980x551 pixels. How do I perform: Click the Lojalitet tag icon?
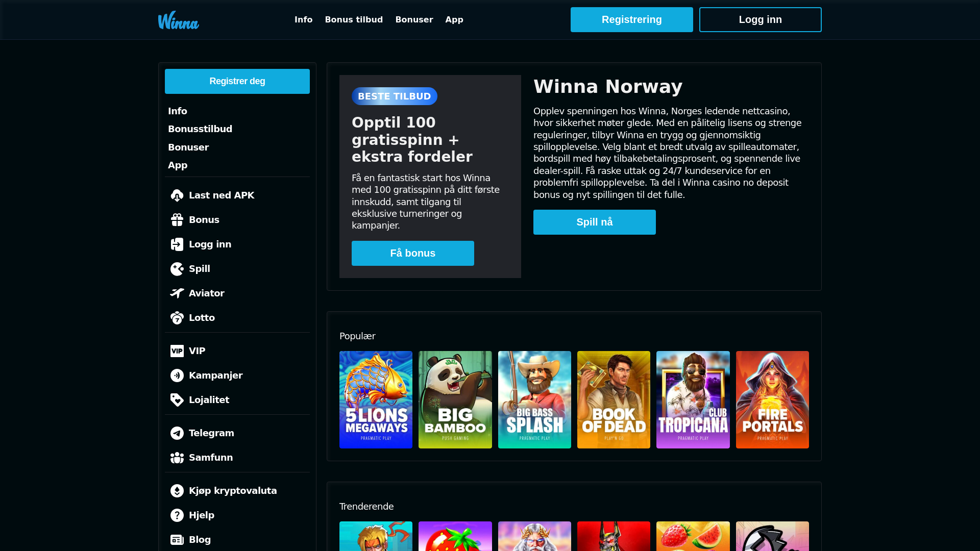point(177,400)
